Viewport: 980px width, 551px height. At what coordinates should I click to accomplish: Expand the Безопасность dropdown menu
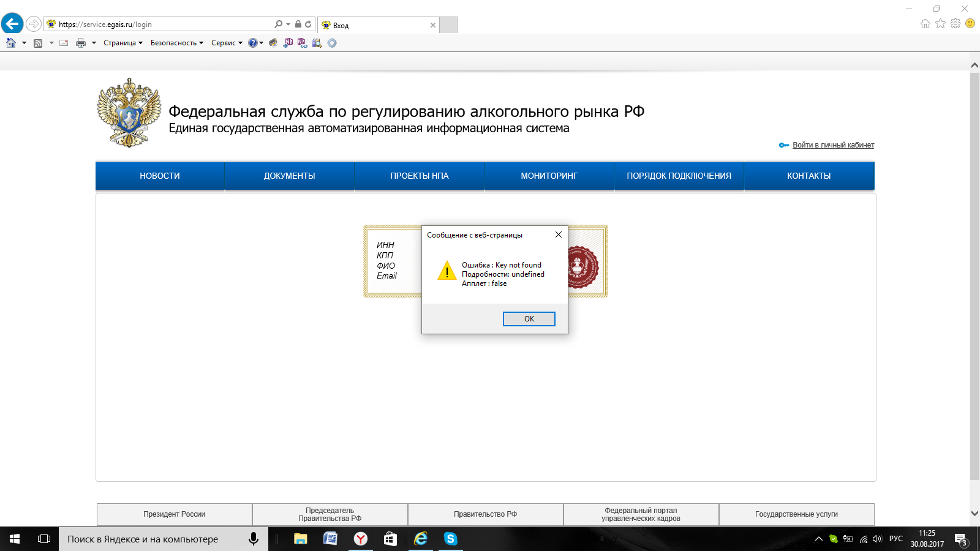(x=176, y=43)
